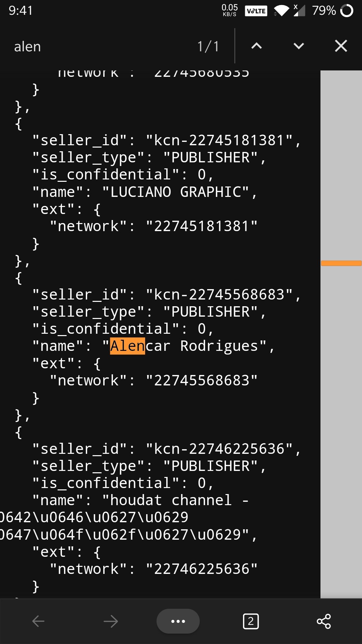Open the tab switcher showing 2 tabs

251,621
